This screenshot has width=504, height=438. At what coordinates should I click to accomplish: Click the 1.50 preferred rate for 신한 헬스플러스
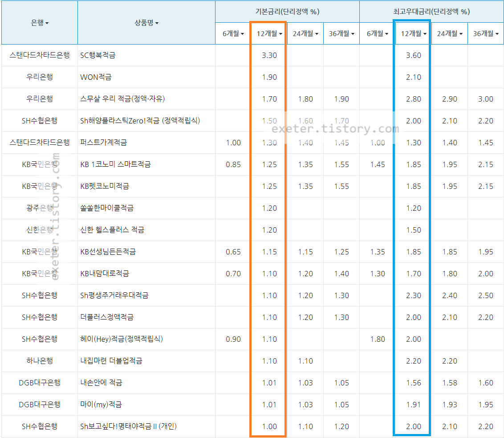point(414,230)
